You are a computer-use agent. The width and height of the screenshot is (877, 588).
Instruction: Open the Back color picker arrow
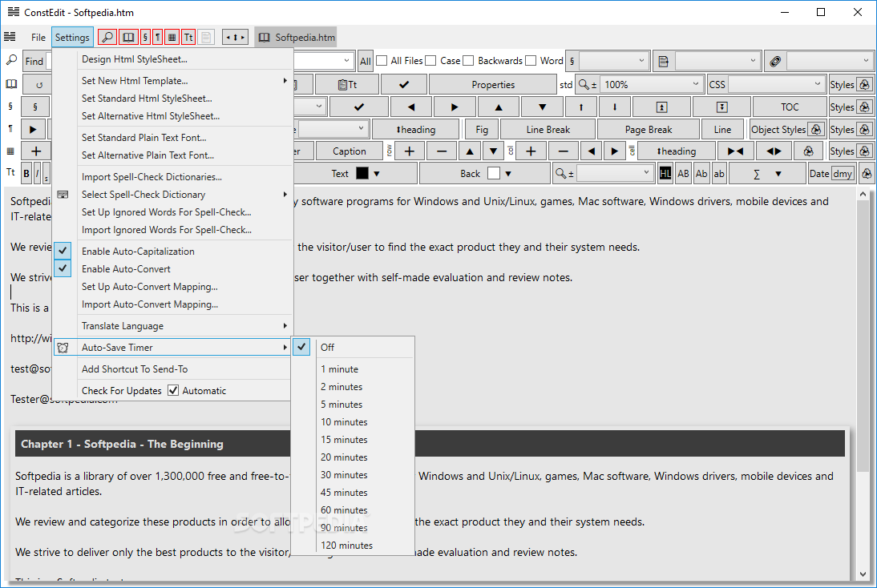coord(508,174)
